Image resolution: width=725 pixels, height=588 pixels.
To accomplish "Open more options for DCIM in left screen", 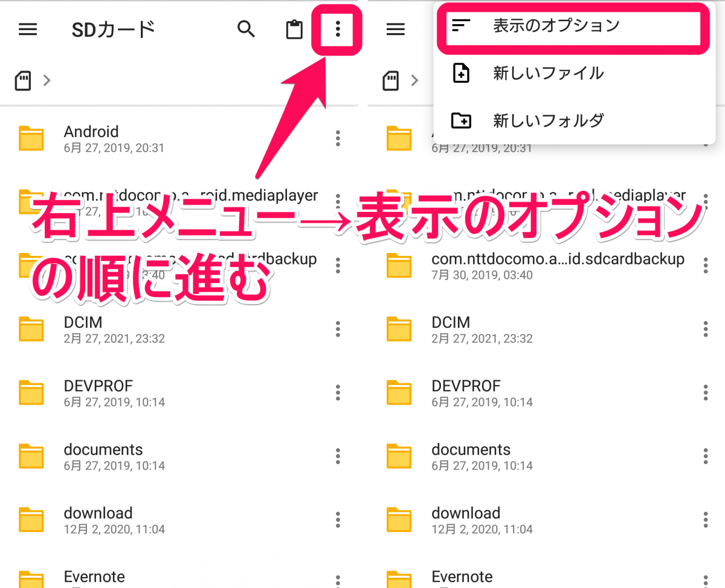I will [338, 329].
